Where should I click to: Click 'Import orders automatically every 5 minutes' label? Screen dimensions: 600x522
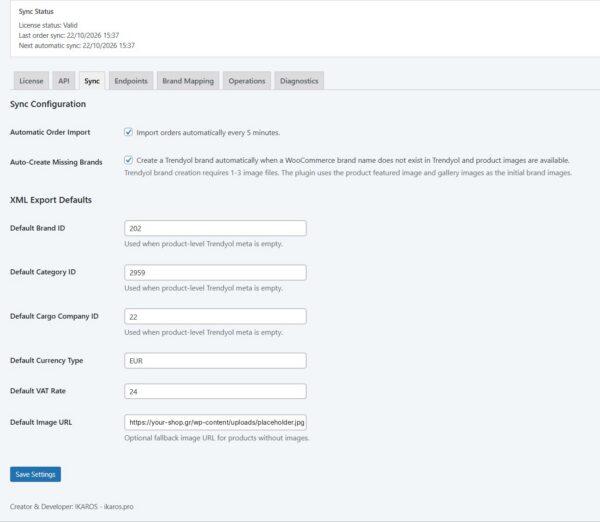pyautogui.click(x=208, y=132)
